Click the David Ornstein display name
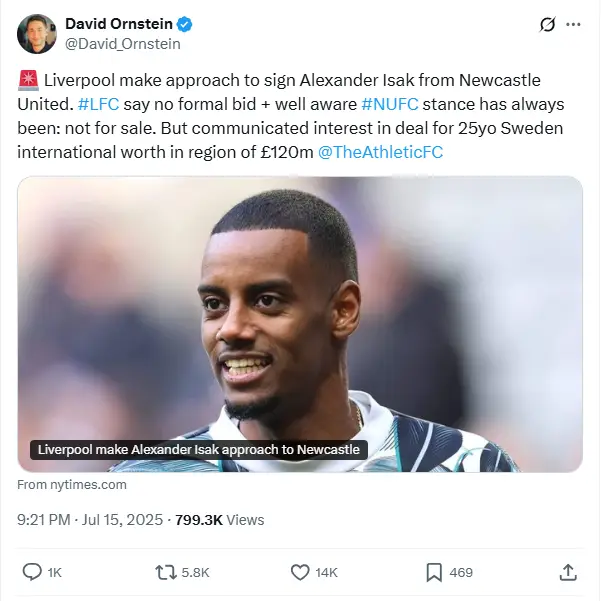The width and height of the screenshot is (601, 601). tap(119, 24)
